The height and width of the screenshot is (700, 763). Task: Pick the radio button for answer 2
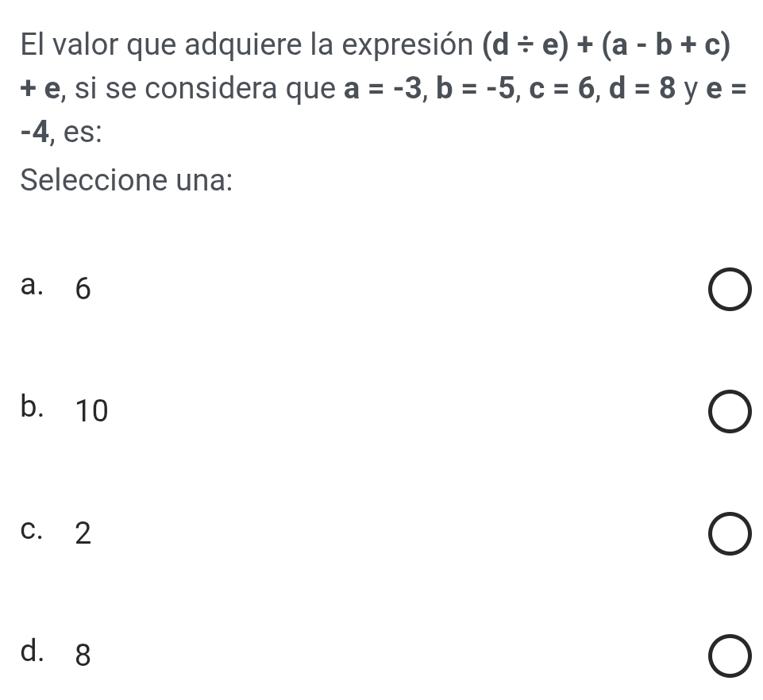click(727, 535)
